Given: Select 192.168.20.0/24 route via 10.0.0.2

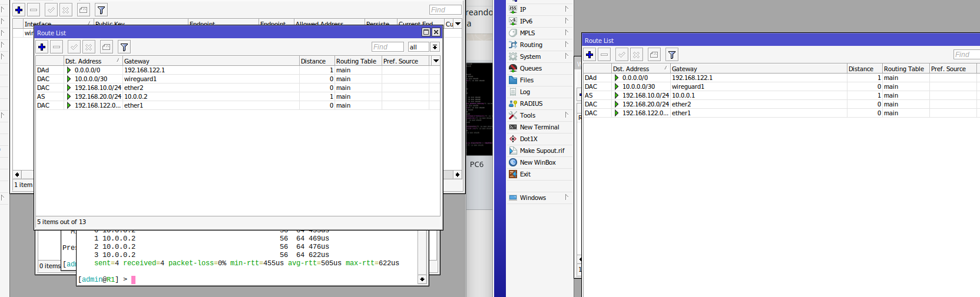Looking at the screenshot, I should (x=238, y=96).
